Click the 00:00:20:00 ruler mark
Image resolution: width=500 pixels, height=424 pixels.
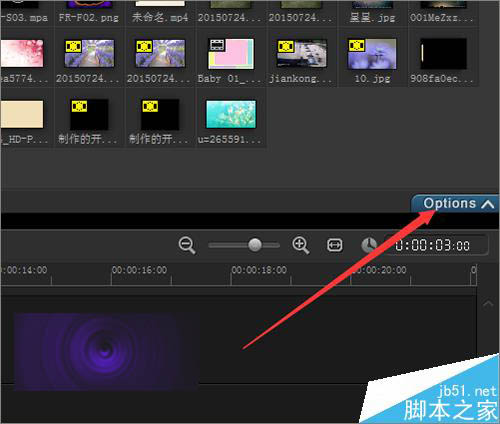coord(379,270)
